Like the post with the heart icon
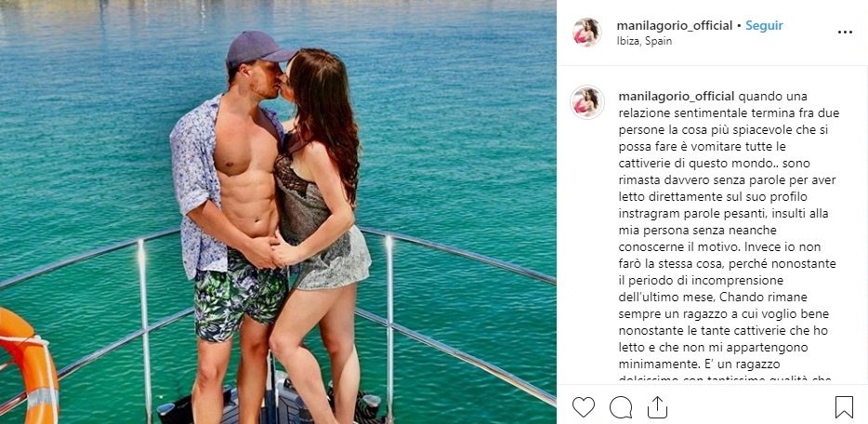 [x=583, y=407]
